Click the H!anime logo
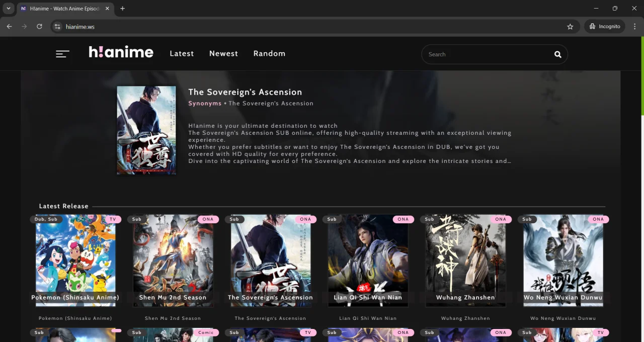The height and width of the screenshot is (342, 644). (x=121, y=52)
